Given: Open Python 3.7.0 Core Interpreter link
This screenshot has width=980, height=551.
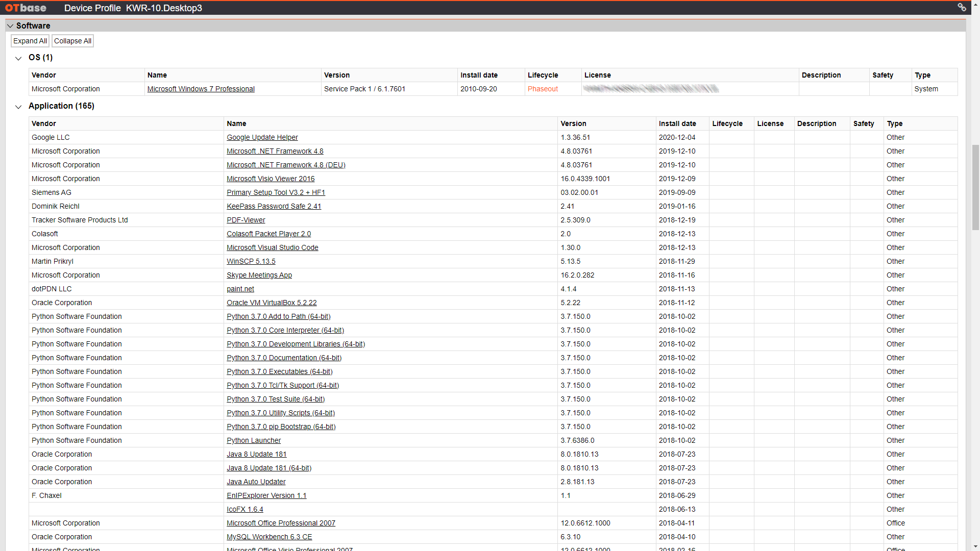Looking at the screenshot, I should pyautogui.click(x=285, y=330).
